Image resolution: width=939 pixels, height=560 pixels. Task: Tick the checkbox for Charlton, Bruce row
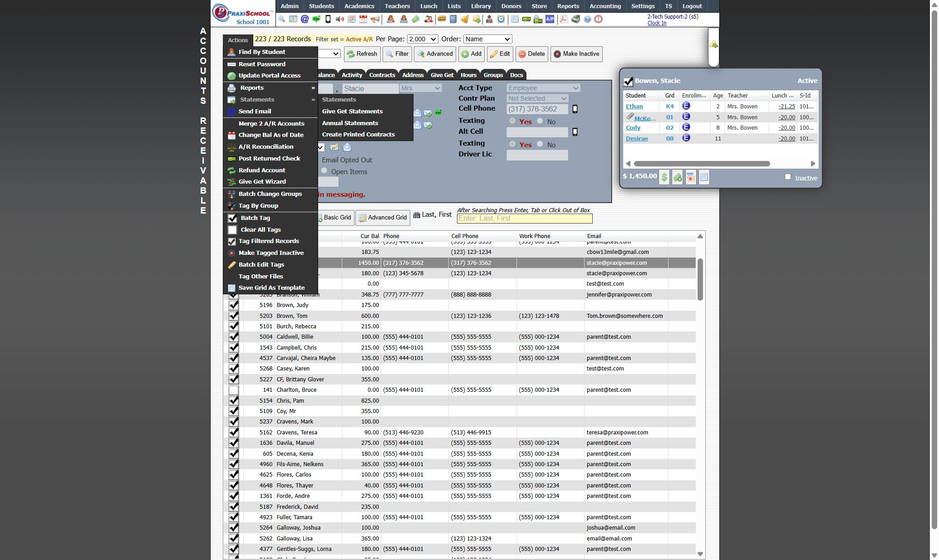[233, 390]
